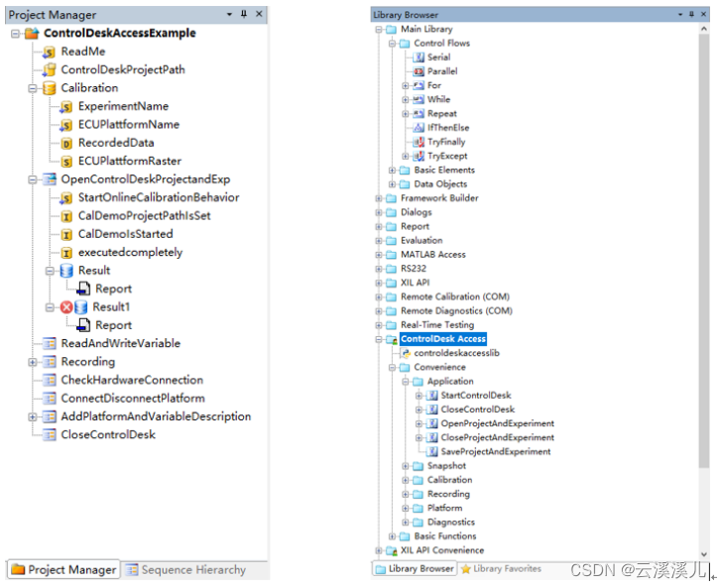Collapse the Main Library root node

click(x=379, y=30)
